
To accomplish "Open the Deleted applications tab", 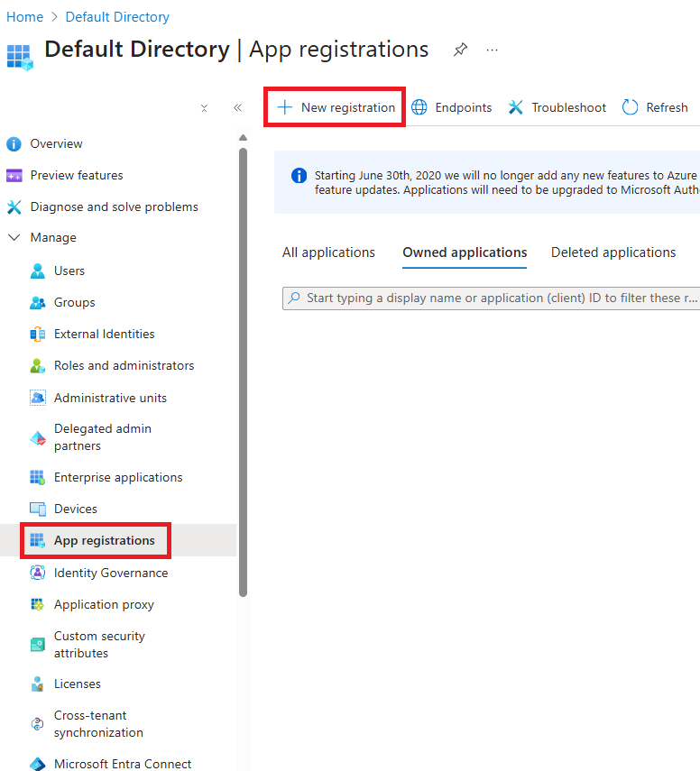I will pos(613,252).
